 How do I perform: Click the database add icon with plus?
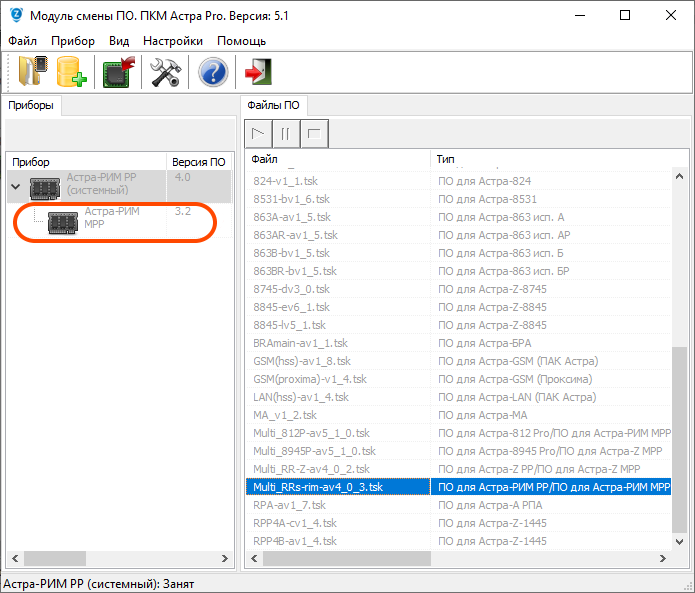pyautogui.click(x=71, y=73)
